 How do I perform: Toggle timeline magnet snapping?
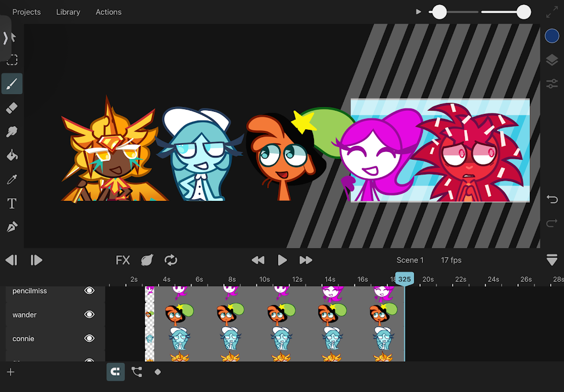[x=116, y=372]
